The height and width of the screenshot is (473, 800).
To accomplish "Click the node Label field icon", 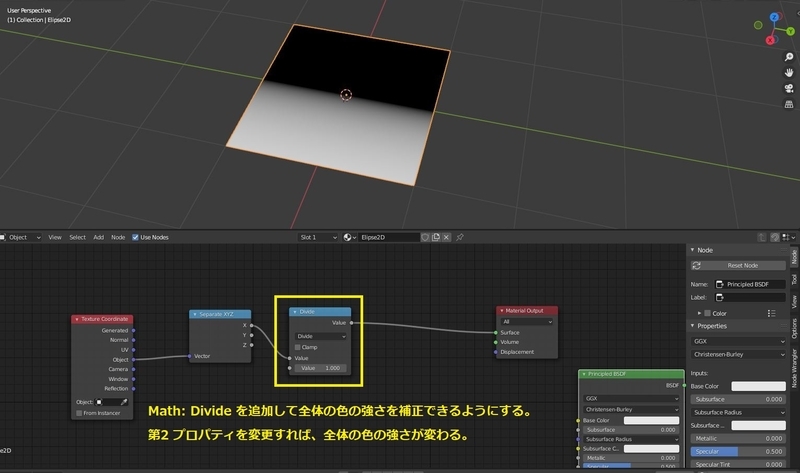I will click(x=719, y=297).
